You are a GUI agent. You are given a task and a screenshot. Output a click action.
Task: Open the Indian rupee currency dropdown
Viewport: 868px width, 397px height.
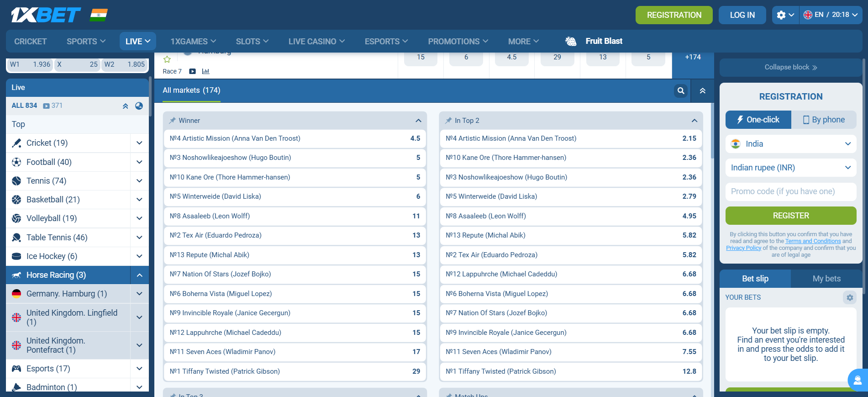point(790,168)
